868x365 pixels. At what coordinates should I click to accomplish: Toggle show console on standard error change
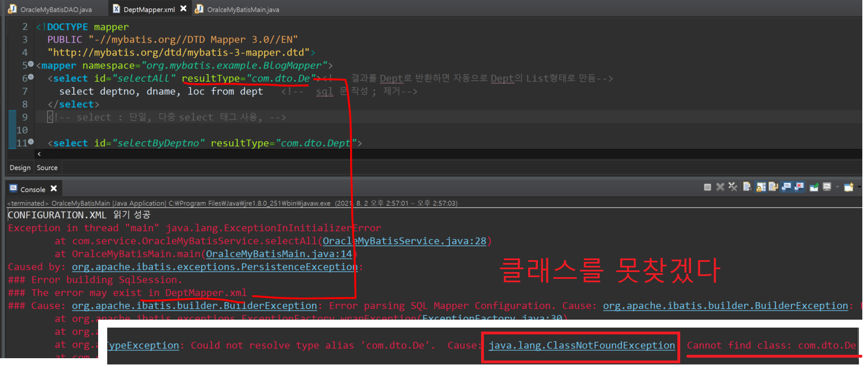[x=799, y=186]
